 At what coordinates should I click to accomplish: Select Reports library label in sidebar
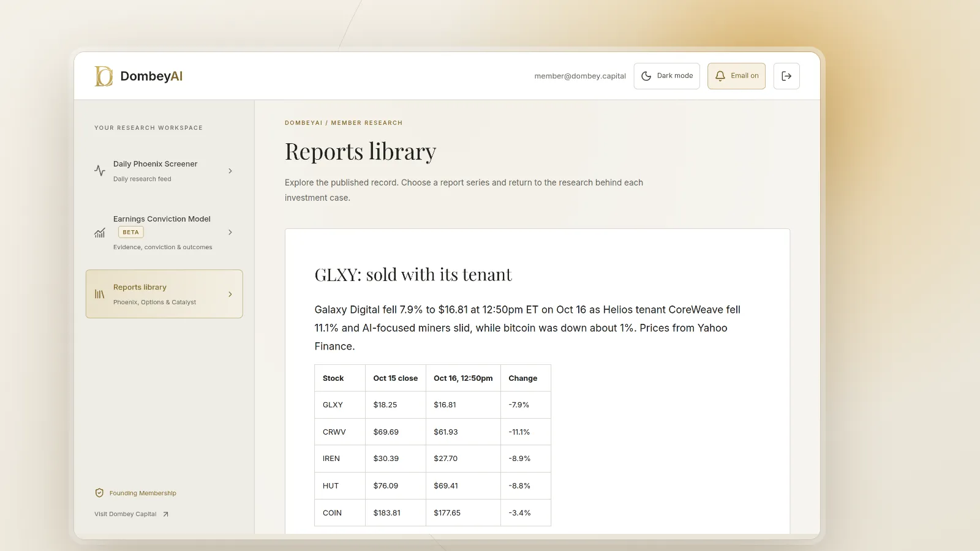pyautogui.click(x=140, y=287)
